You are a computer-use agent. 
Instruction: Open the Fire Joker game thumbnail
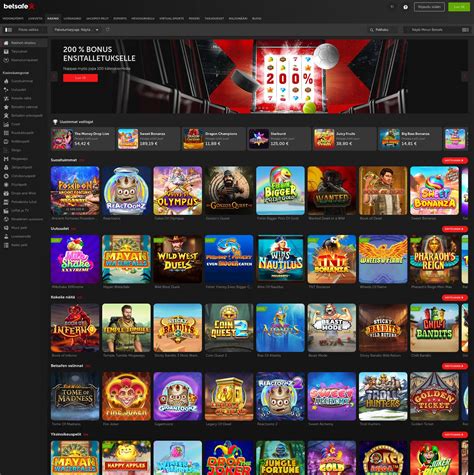pos(126,396)
